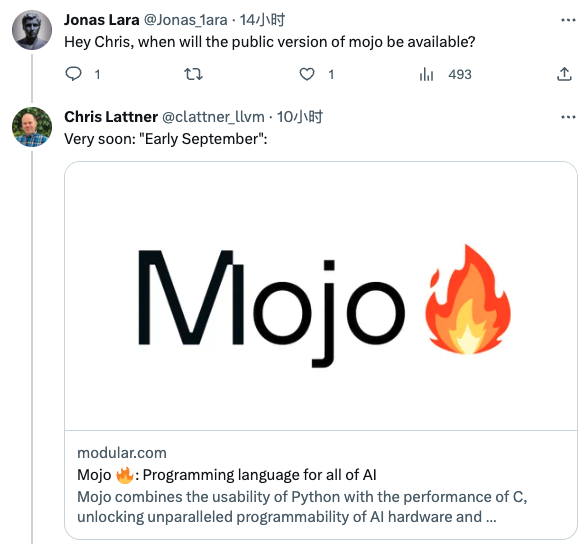
Task: Retweet Jonas Lara's mojo question
Action: (194, 74)
